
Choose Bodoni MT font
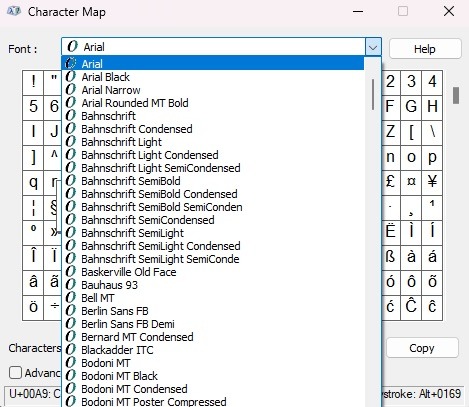(213, 363)
